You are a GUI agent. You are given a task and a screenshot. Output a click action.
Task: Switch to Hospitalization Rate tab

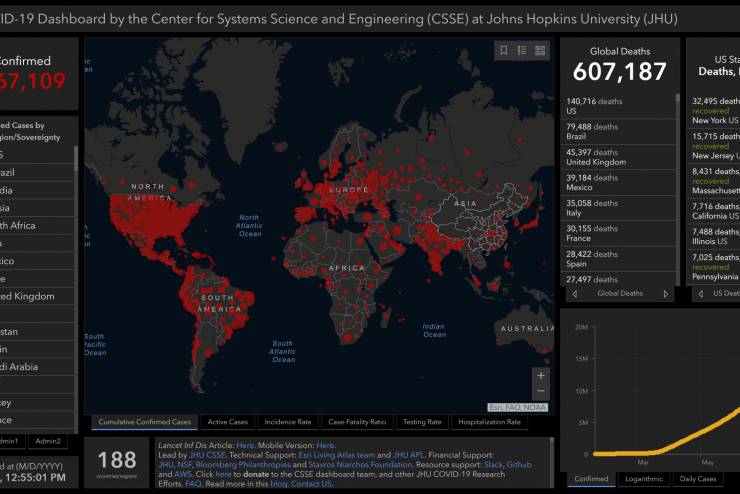coord(492,423)
